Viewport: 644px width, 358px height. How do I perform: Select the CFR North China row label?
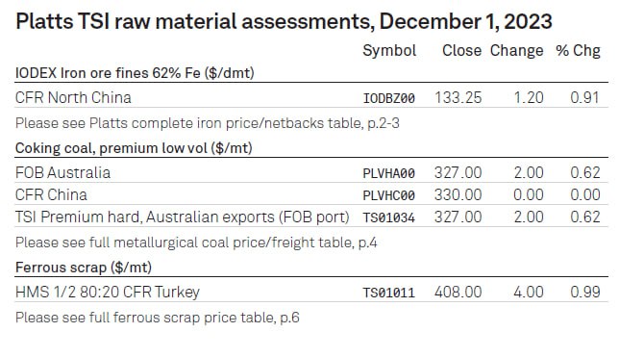pos(73,98)
